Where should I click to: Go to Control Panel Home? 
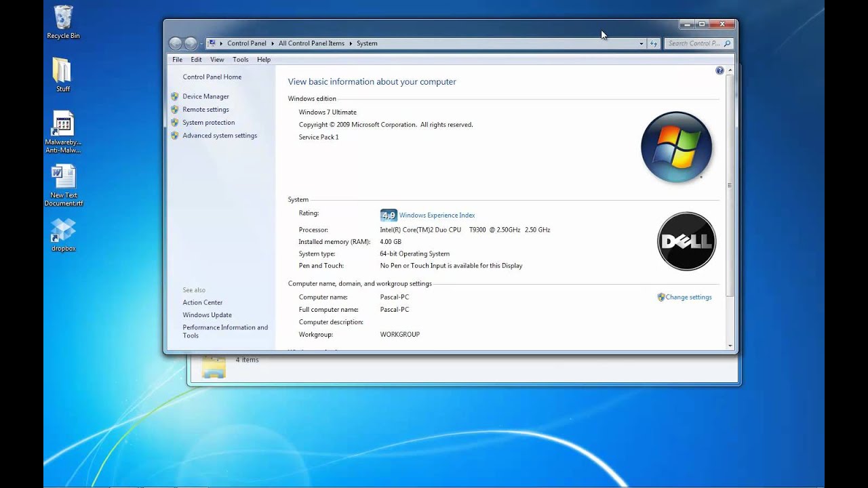pyautogui.click(x=212, y=77)
